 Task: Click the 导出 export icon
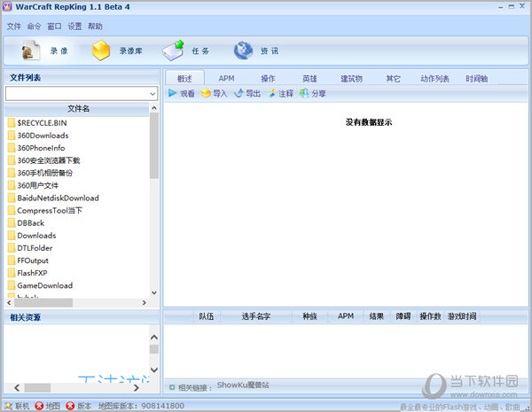pos(239,93)
